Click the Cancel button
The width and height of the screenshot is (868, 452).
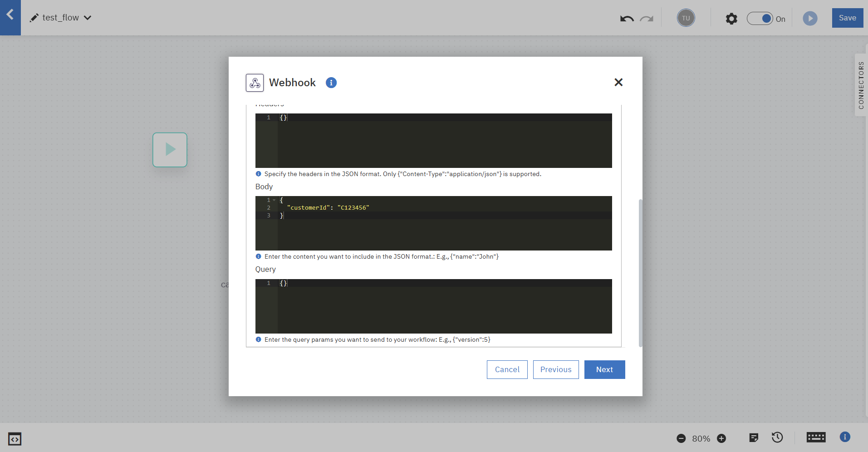[507, 369]
